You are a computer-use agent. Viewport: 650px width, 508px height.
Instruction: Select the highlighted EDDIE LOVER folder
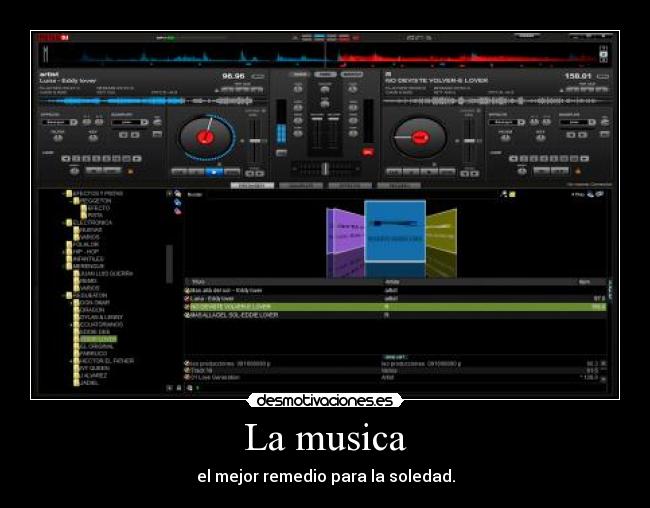tap(99, 339)
